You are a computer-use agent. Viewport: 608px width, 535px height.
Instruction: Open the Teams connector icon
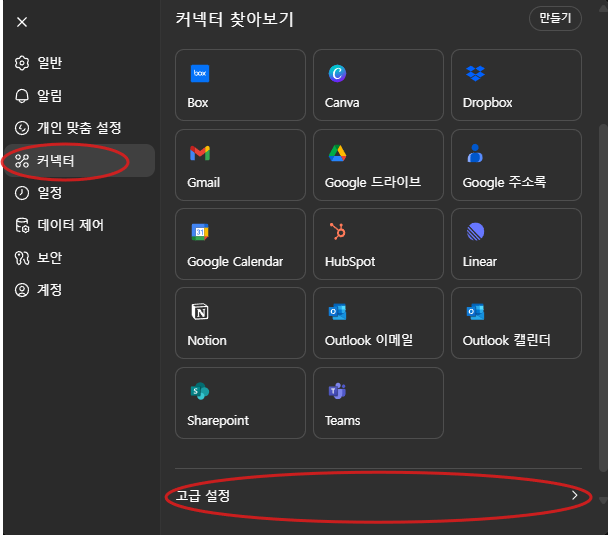(x=337, y=392)
